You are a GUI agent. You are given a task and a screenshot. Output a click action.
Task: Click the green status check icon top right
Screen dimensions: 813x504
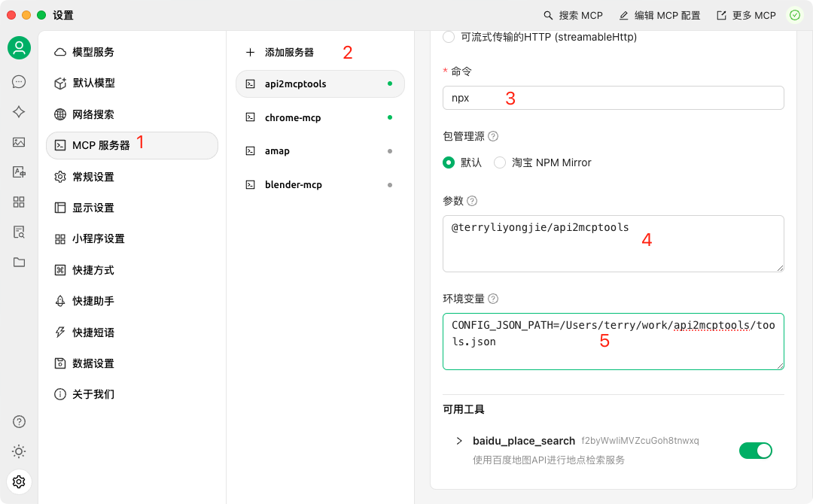pyautogui.click(x=795, y=15)
